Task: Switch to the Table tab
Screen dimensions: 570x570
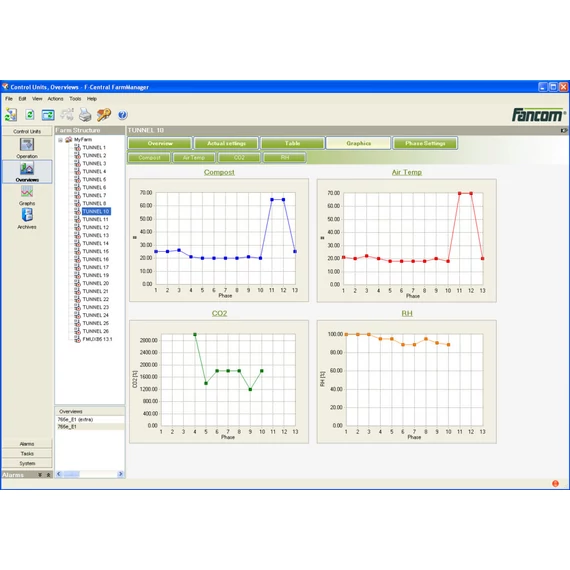Action: click(x=293, y=143)
